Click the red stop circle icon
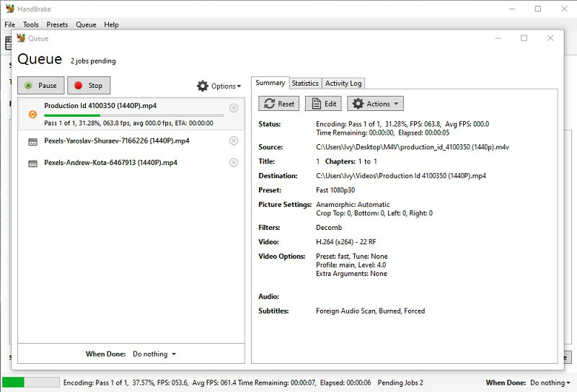This screenshot has height=392, width=577. 78,85
